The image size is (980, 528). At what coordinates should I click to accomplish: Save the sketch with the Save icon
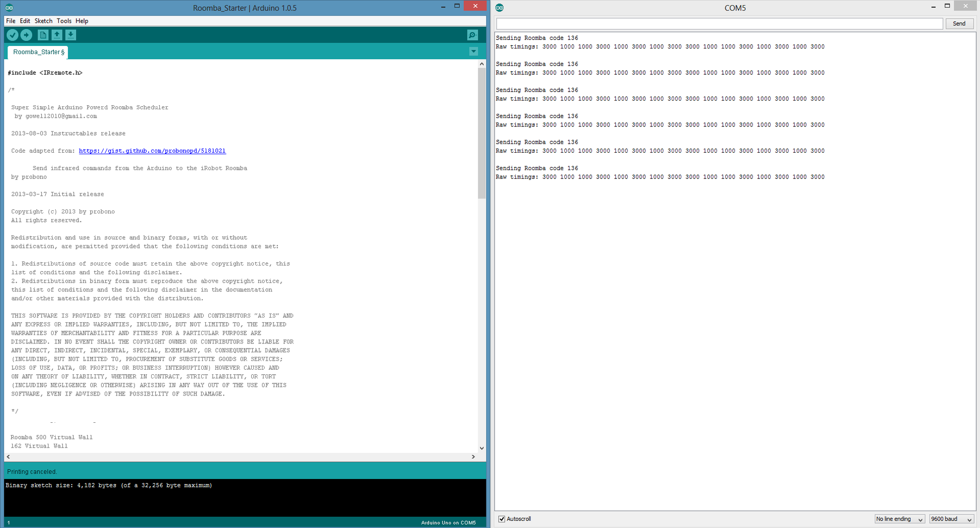[x=71, y=35]
